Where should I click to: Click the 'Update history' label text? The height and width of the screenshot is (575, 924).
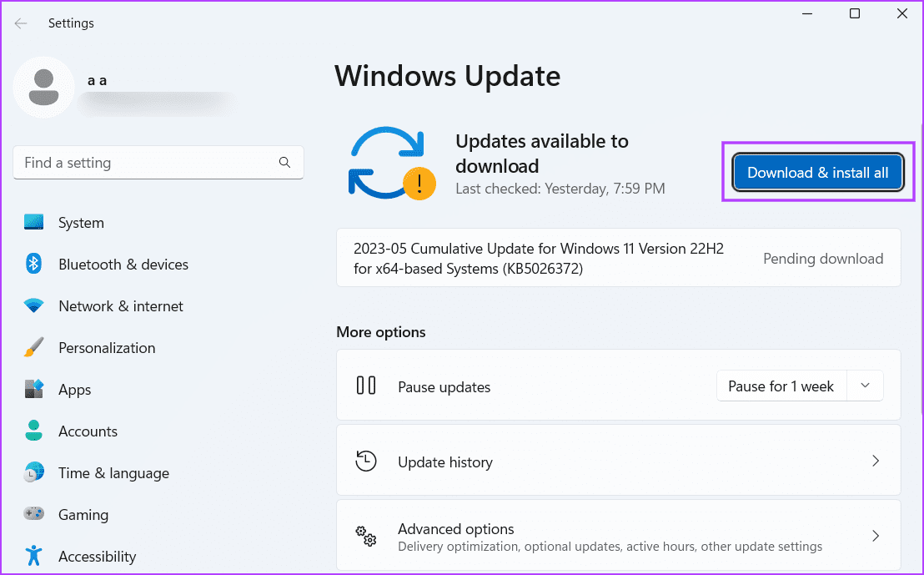point(445,462)
